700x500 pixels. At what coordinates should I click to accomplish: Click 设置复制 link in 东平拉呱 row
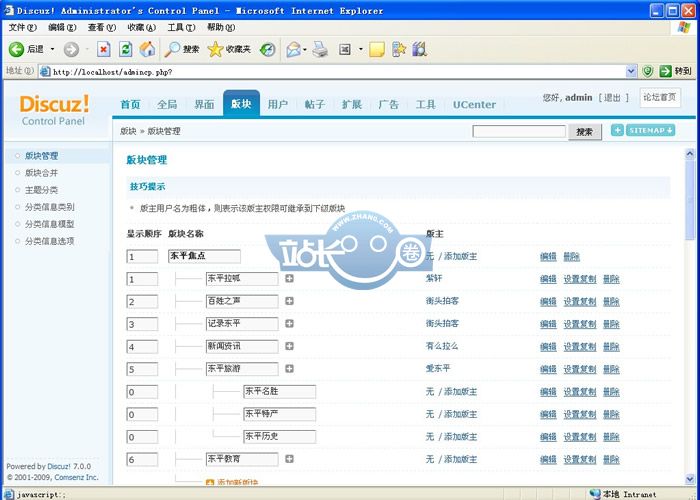(579, 279)
